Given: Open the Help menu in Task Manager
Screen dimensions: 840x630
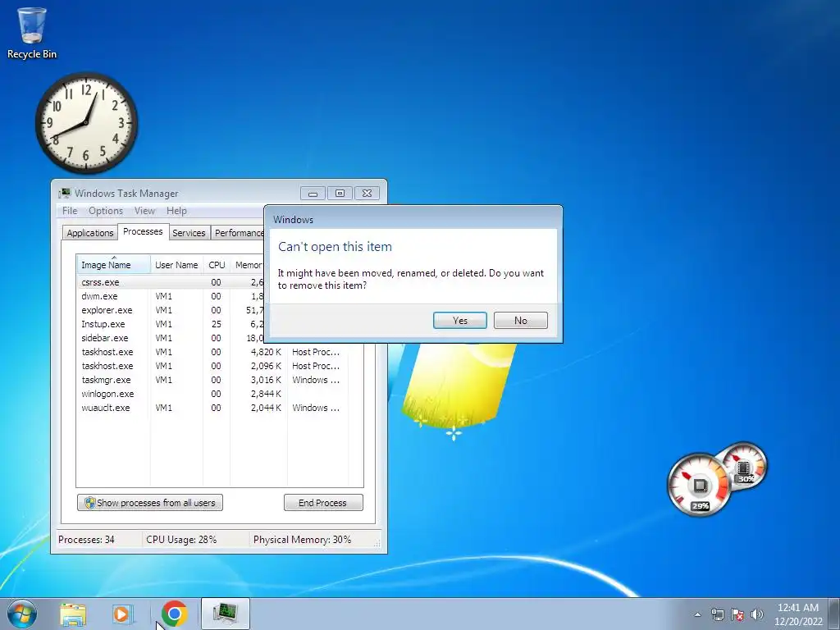Looking at the screenshot, I should 177,211.
